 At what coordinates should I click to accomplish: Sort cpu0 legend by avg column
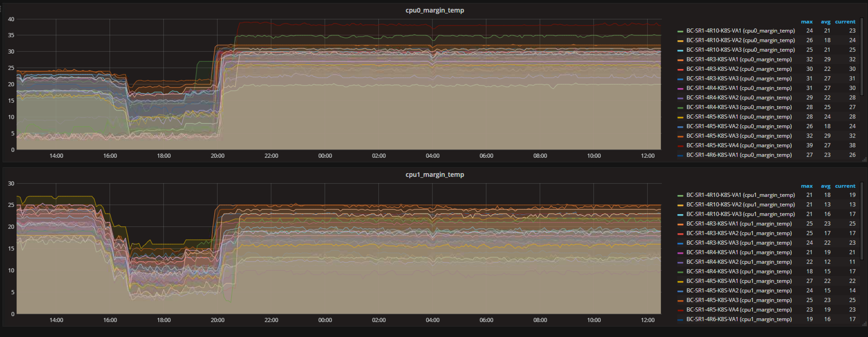826,22
